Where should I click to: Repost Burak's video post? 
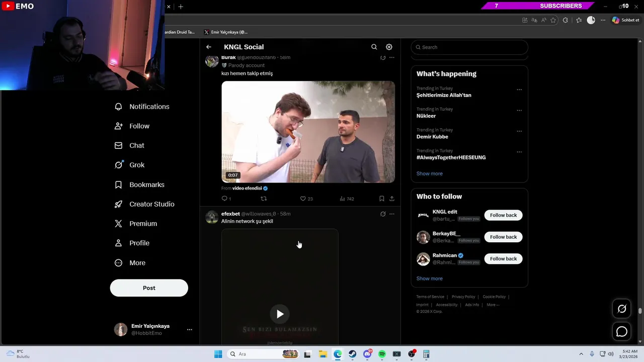pyautogui.click(x=264, y=199)
